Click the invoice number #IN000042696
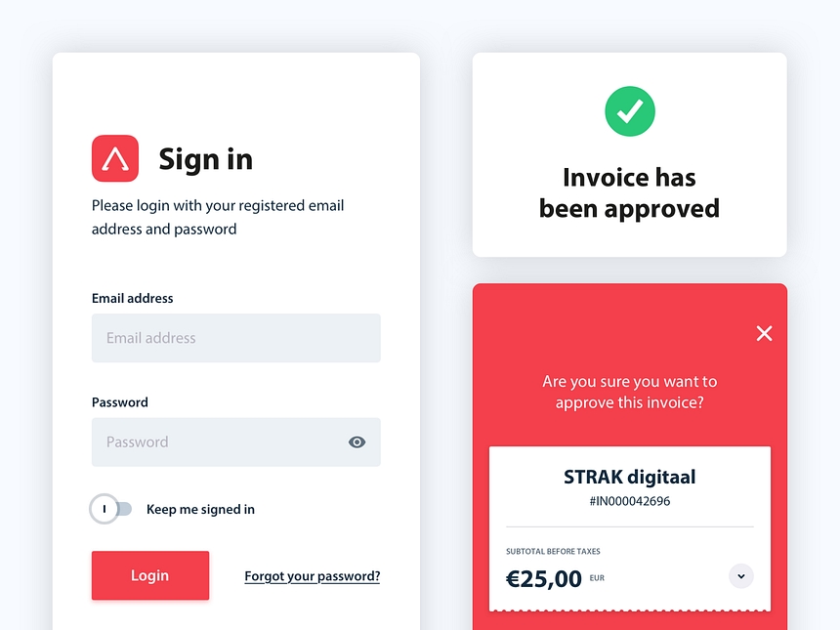Image resolution: width=840 pixels, height=630 pixels. point(630,501)
